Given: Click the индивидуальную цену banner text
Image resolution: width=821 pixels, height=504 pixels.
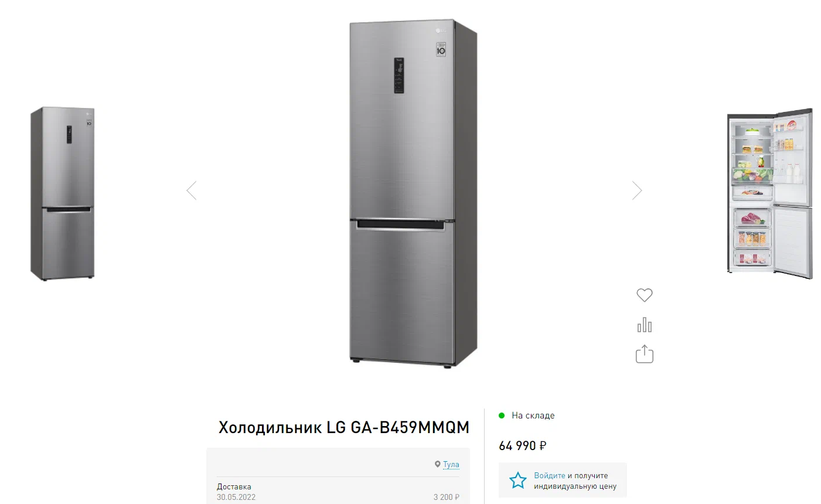Looking at the screenshot, I should coord(575,486).
